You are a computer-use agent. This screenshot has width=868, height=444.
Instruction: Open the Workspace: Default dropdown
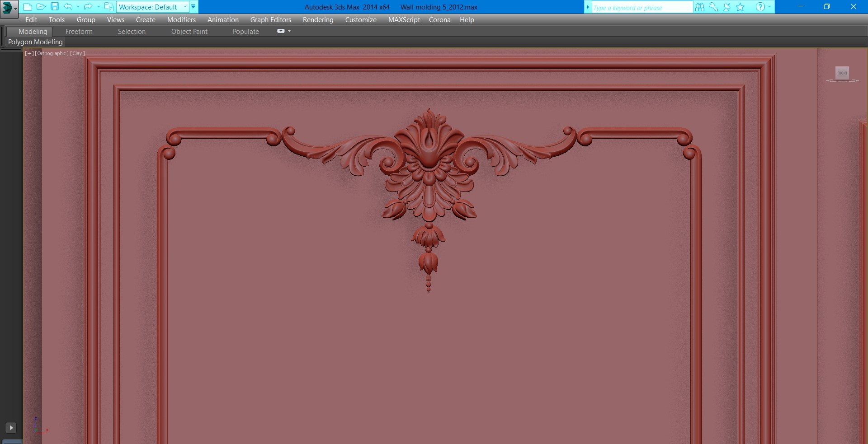point(152,7)
